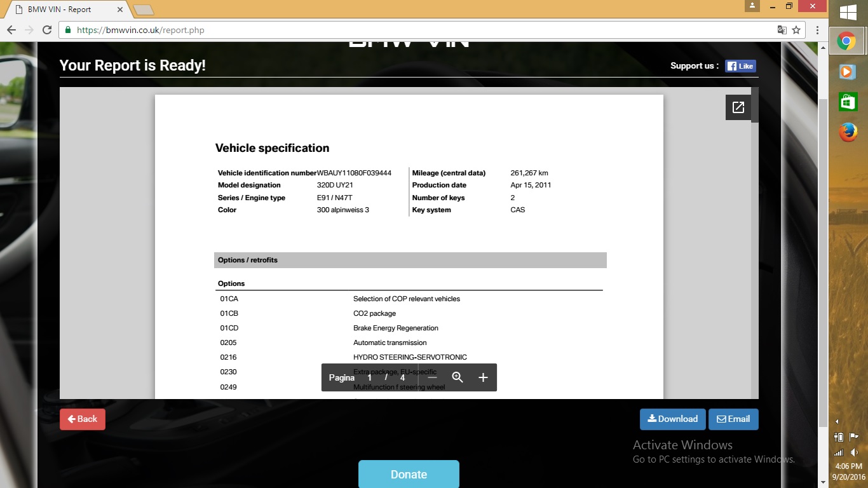The height and width of the screenshot is (488, 868).
Task: Click the browser forward arrow
Action: (29, 30)
